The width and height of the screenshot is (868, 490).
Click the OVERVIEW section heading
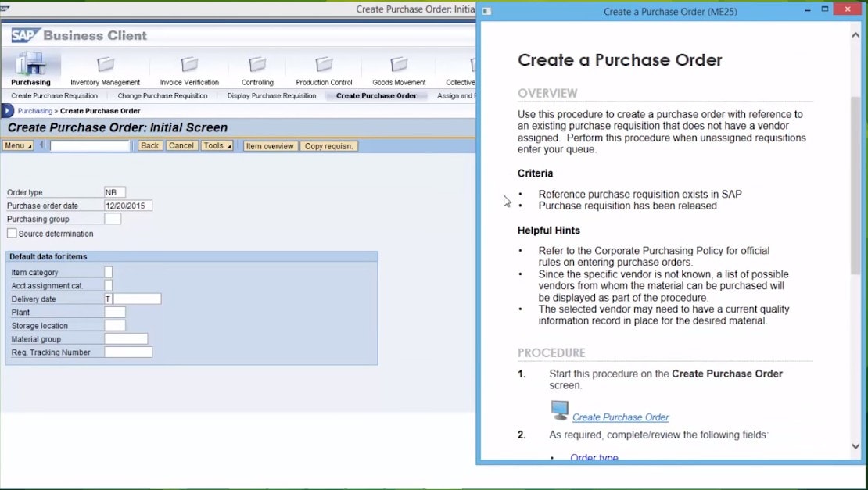click(547, 93)
